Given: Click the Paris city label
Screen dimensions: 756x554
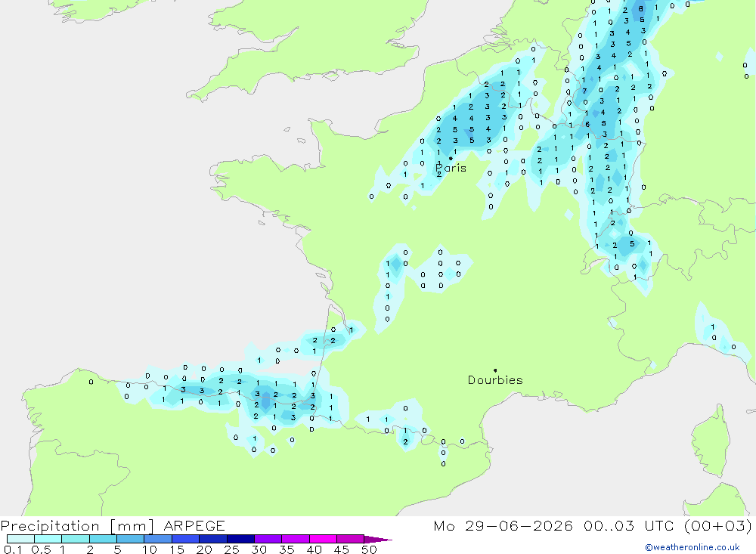Looking at the screenshot, I should pos(451,169).
